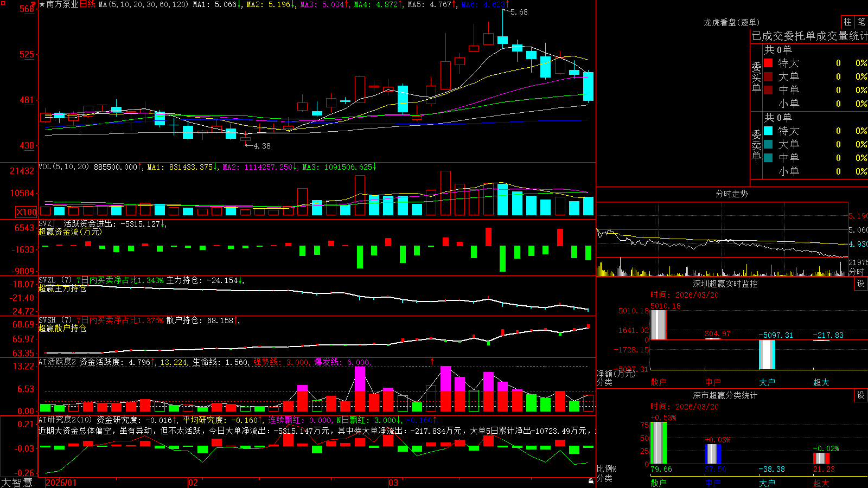Screen dimensions: 868x488
Task: Click the cyan 特大 sell-order color swatch
Action: point(768,131)
